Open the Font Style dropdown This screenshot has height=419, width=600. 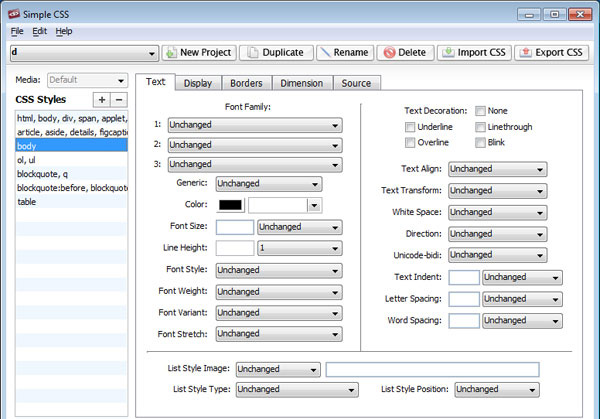coord(279,271)
